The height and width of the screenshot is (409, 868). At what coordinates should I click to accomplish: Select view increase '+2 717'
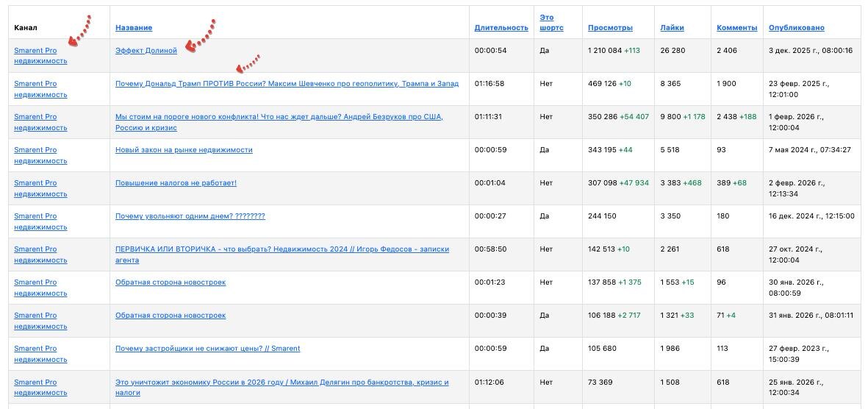click(x=629, y=316)
